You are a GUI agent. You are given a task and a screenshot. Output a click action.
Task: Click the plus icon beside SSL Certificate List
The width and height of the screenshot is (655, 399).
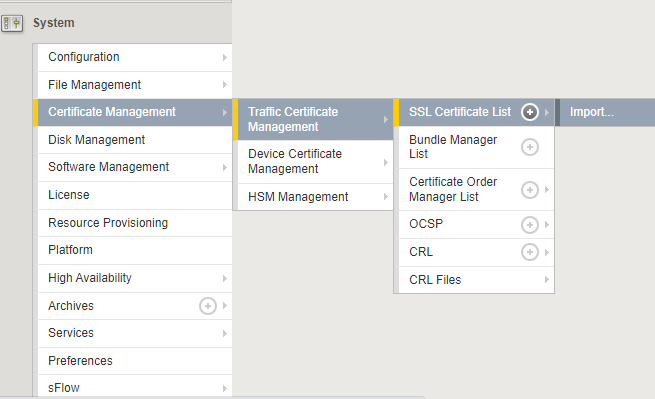(x=530, y=112)
